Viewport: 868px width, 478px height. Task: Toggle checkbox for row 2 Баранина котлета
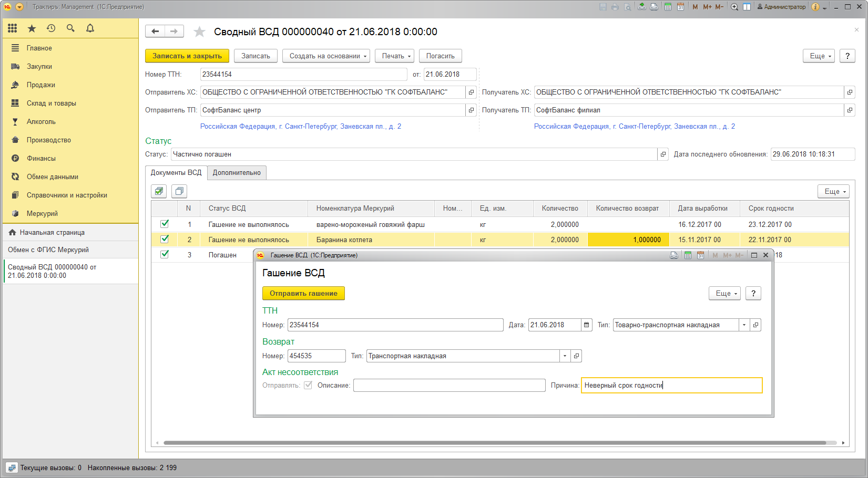pyautogui.click(x=165, y=239)
